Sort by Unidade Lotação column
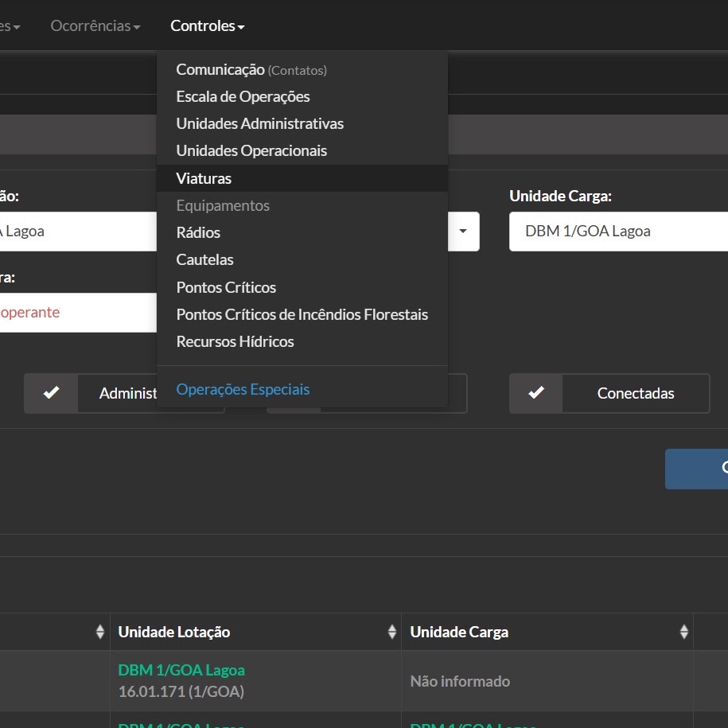This screenshot has height=728, width=728. point(392,632)
